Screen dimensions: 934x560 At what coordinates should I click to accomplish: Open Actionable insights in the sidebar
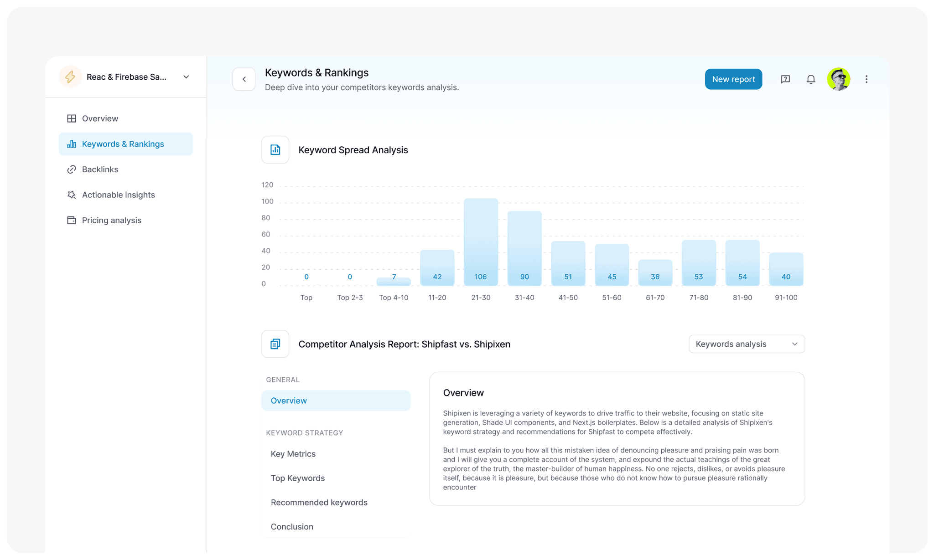[118, 195]
